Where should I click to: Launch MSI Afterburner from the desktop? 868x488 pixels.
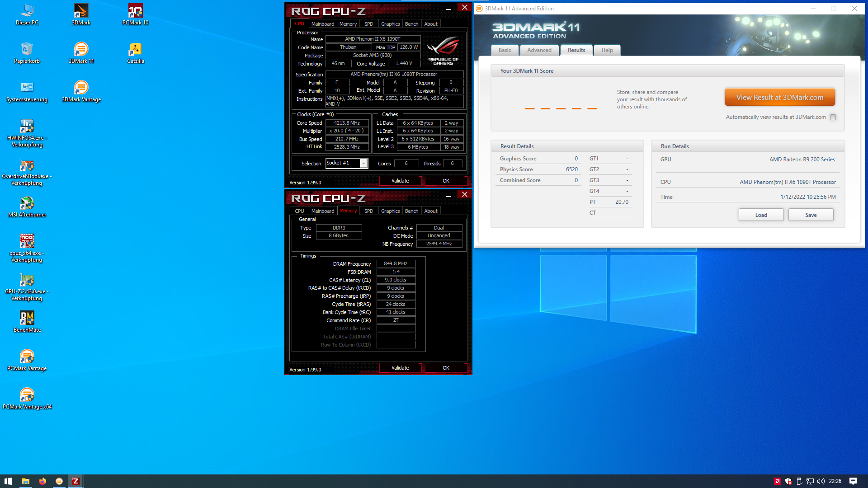click(x=27, y=206)
